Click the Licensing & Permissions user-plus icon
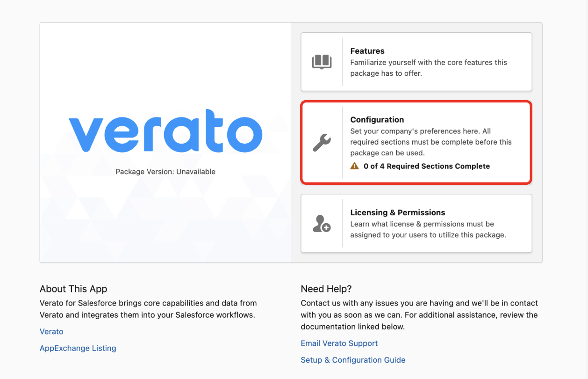 click(322, 224)
